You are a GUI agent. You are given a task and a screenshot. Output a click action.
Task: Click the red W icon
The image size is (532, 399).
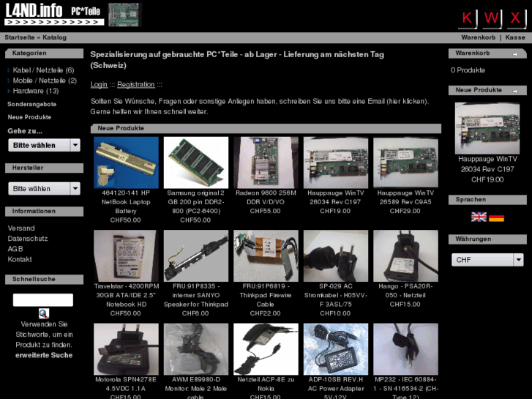(492, 18)
